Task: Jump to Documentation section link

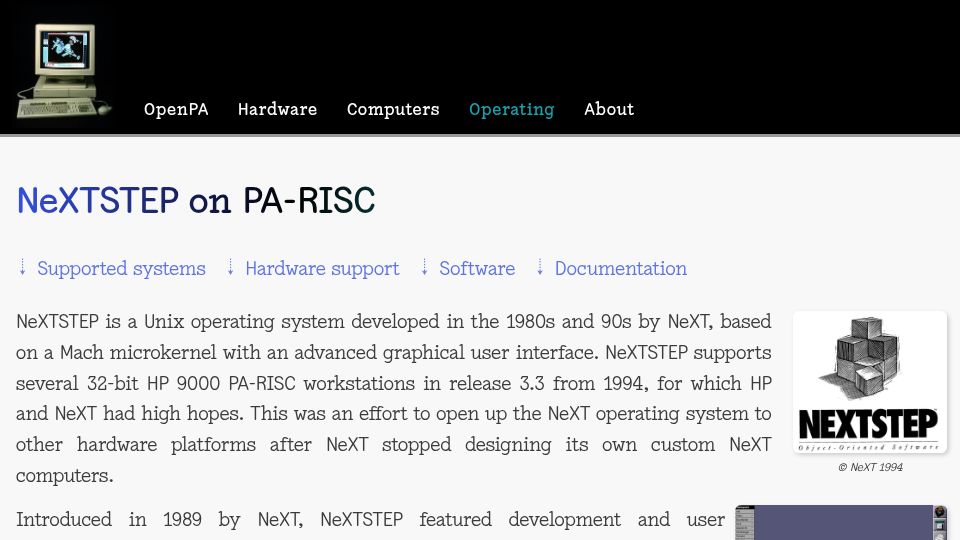Action: (x=621, y=268)
